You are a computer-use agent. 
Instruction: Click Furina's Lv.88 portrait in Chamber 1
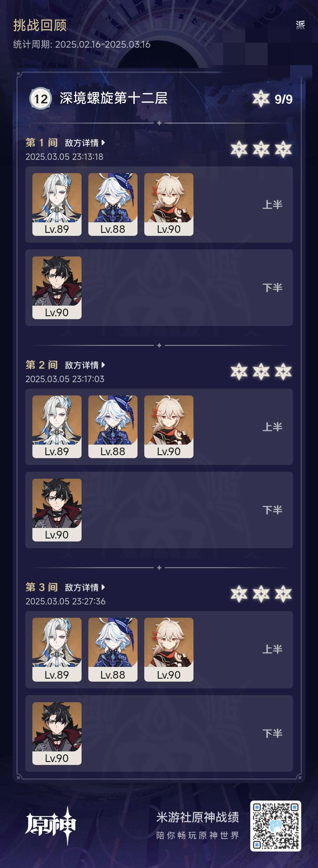(x=113, y=204)
